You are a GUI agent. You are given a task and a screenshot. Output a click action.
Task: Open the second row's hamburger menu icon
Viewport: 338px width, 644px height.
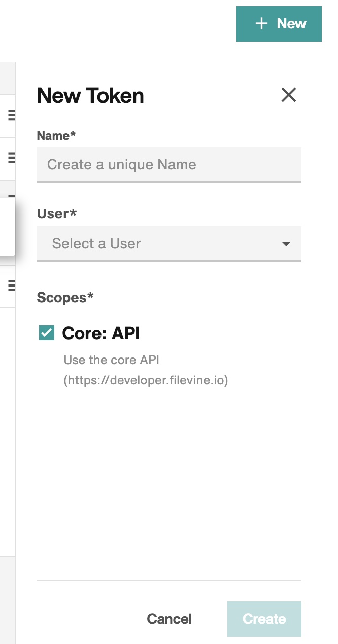click(12, 158)
